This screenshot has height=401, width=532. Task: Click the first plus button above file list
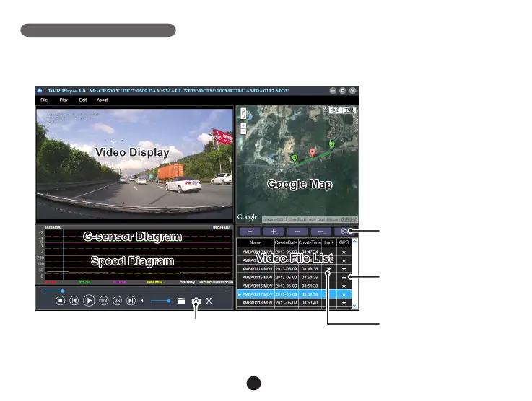pos(250,232)
